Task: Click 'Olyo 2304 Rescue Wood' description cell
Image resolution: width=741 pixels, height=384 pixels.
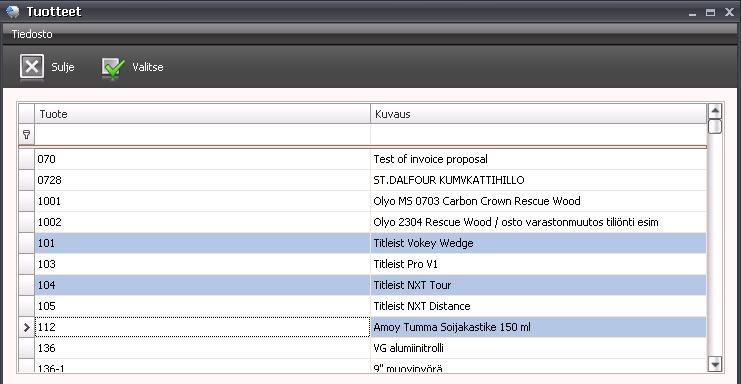Action: [x=538, y=222]
